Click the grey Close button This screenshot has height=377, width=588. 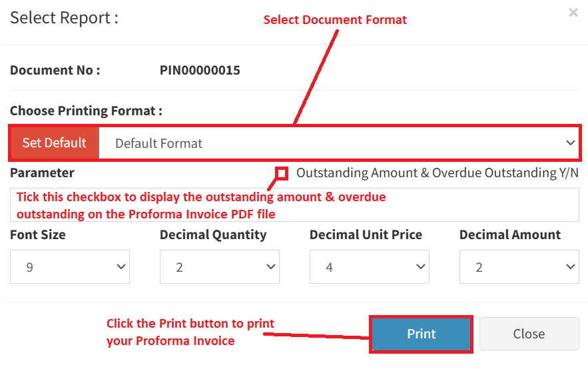click(x=529, y=334)
